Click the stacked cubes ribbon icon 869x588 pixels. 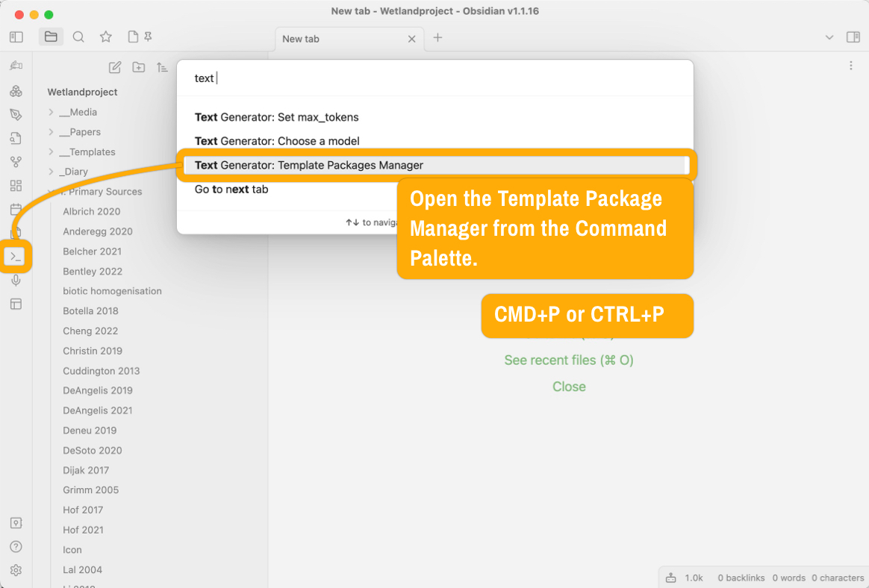(16, 91)
